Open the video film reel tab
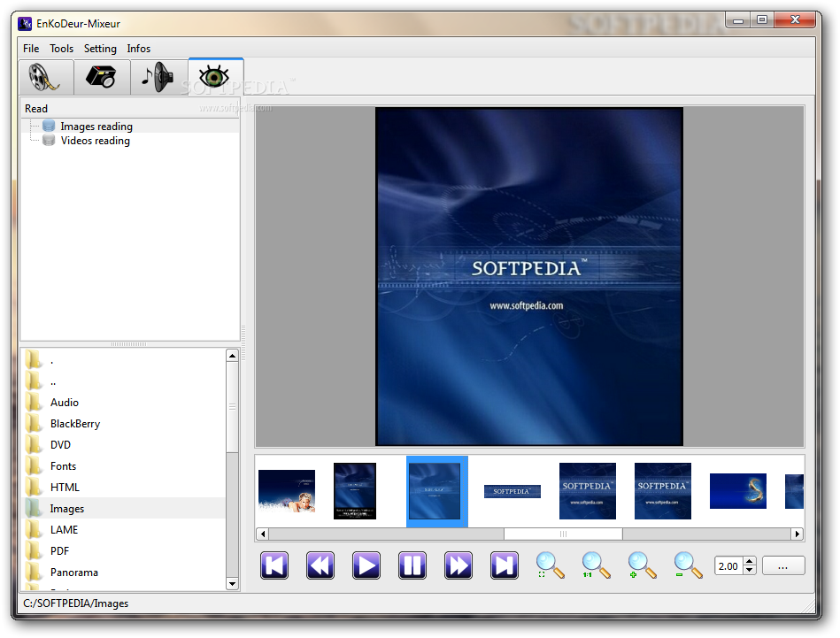This screenshot has height=638, width=840. coord(46,77)
